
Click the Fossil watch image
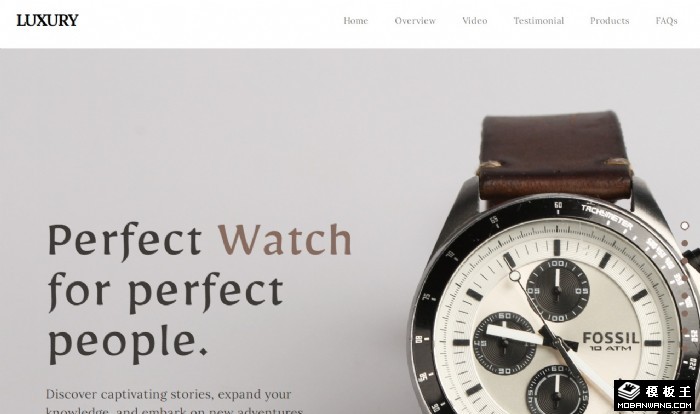tap(554, 263)
